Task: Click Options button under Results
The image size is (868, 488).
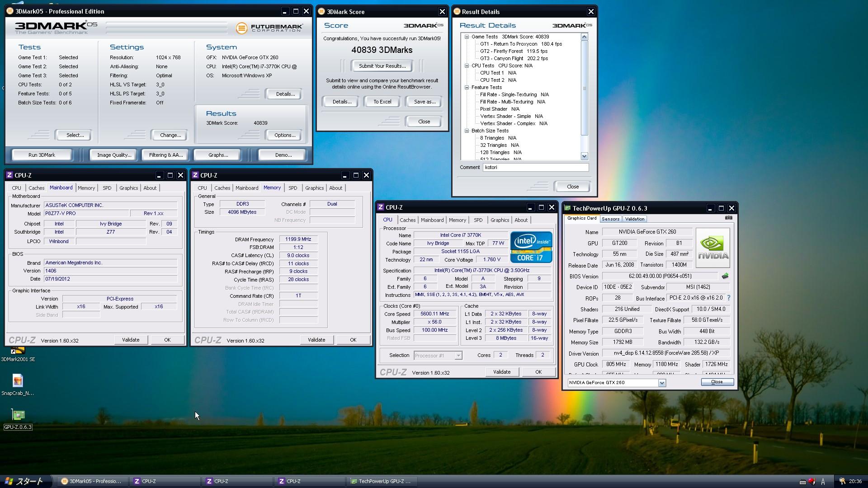Action: click(284, 135)
